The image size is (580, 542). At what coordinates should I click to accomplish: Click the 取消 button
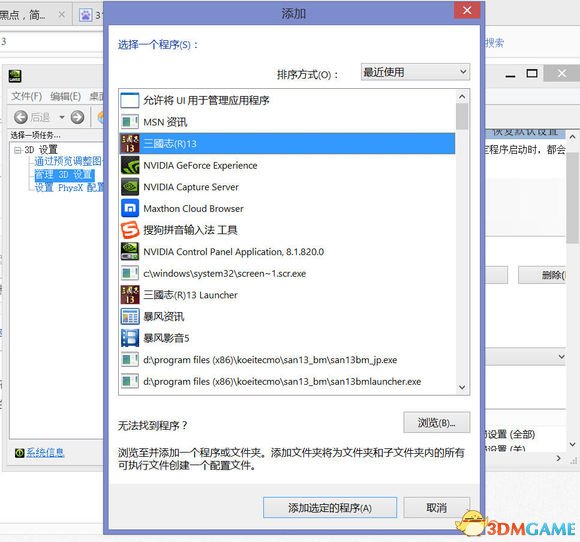tap(436, 507)
